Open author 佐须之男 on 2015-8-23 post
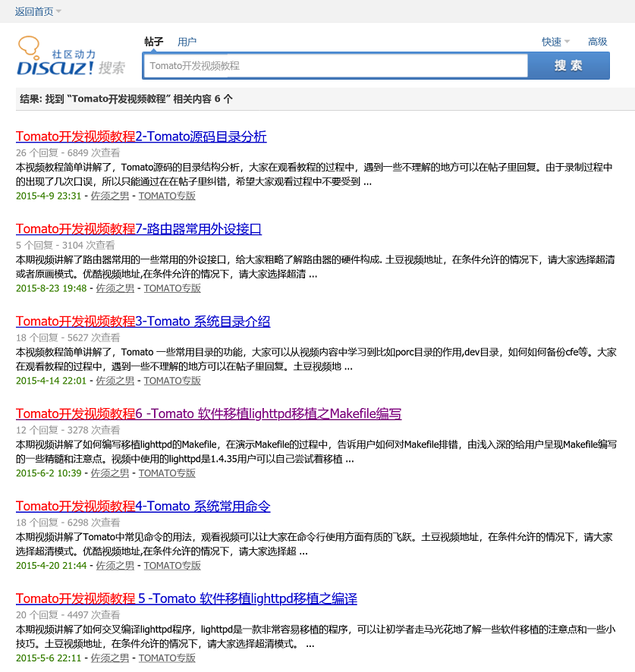635x672 pixels. [x=115, y=288]
